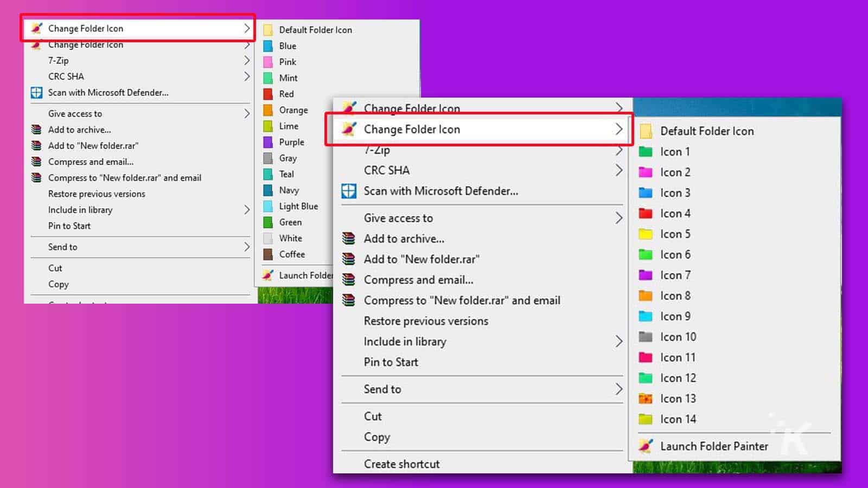Select the Default Folder Icon yellow folder
Screen dimensions: 868x488
coord(646,131)
